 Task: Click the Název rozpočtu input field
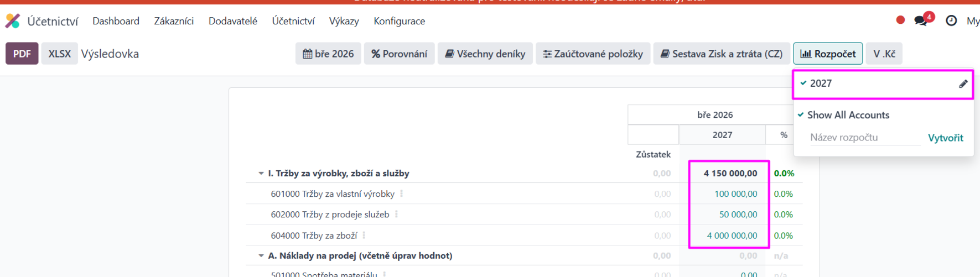point(864,137)
